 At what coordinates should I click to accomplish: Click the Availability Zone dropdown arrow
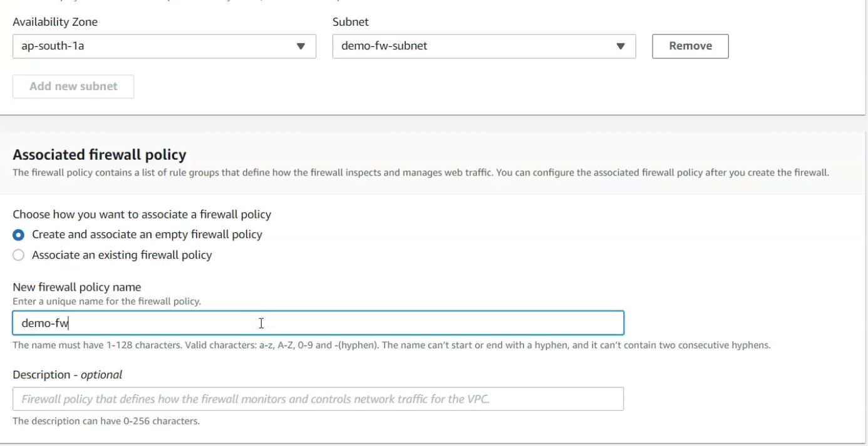[x=301, y=46]
